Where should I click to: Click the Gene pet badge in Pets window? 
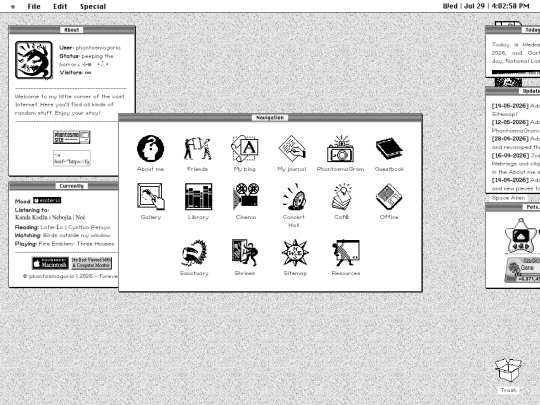pos(522,270)
